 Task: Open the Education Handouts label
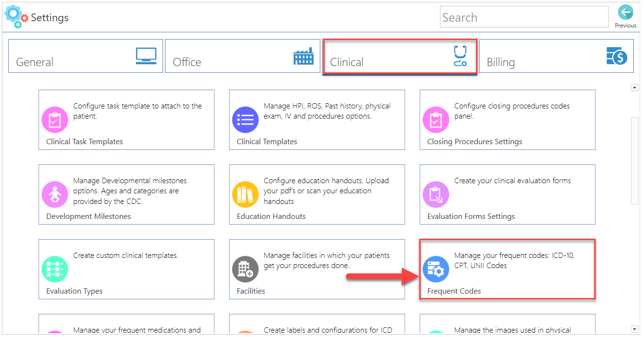[x=271, y=216]
